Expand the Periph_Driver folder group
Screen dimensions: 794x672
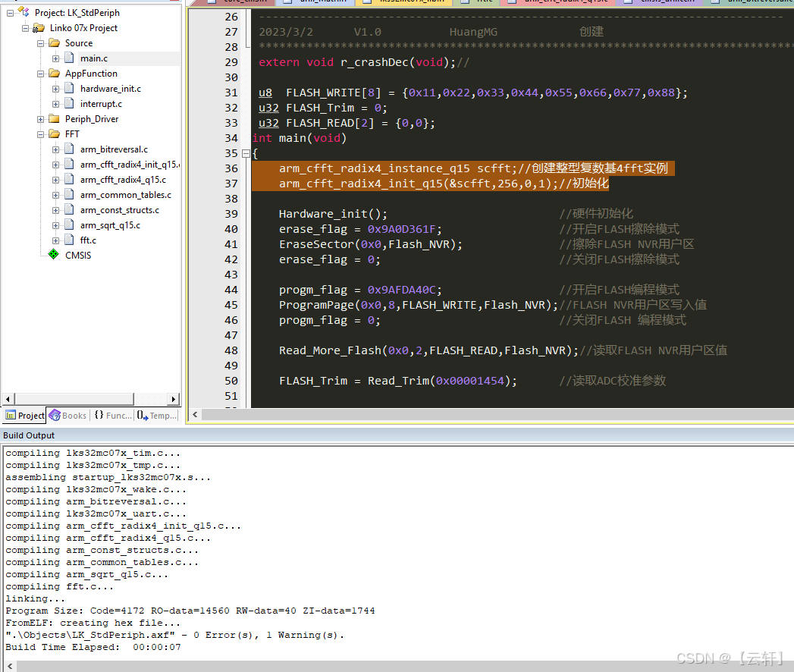(x=40, y=120)
